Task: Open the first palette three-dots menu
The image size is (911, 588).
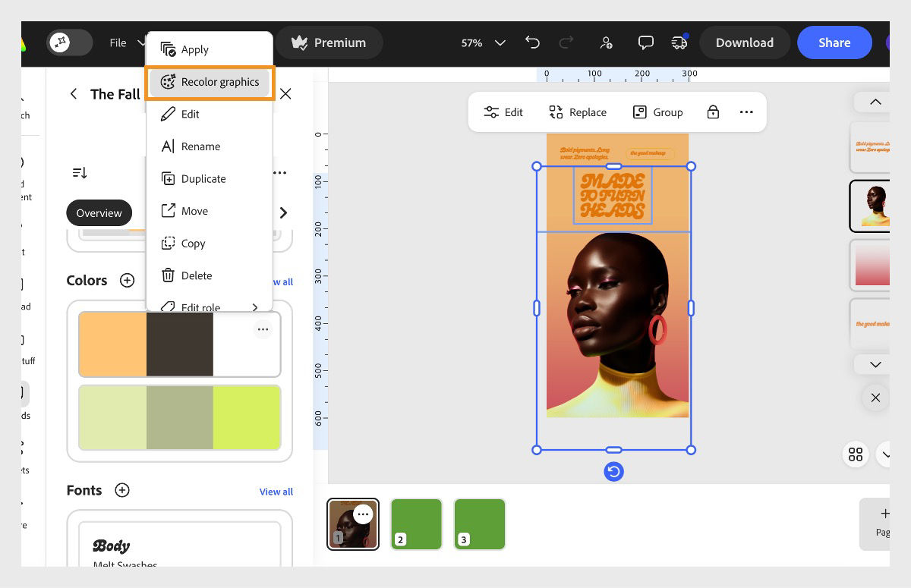Action: pos(263,329)
